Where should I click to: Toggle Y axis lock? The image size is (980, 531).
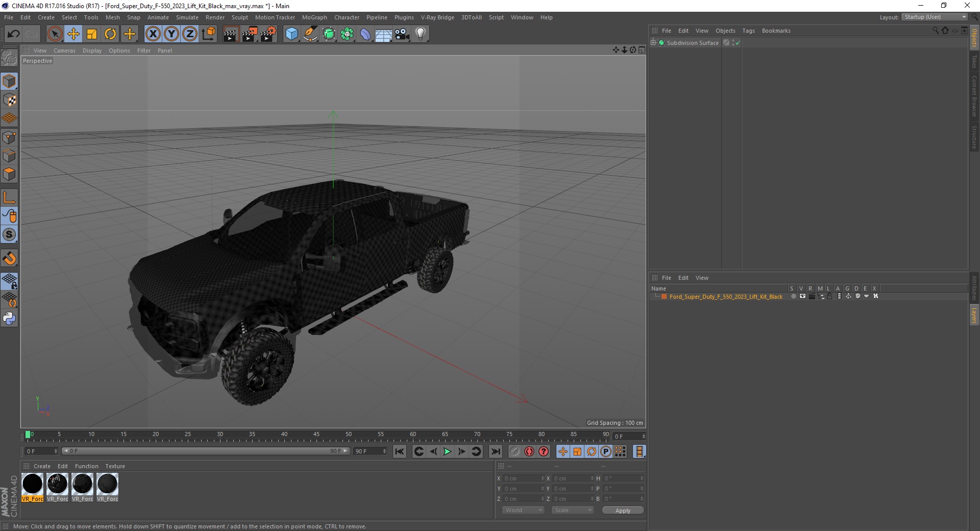171,34
